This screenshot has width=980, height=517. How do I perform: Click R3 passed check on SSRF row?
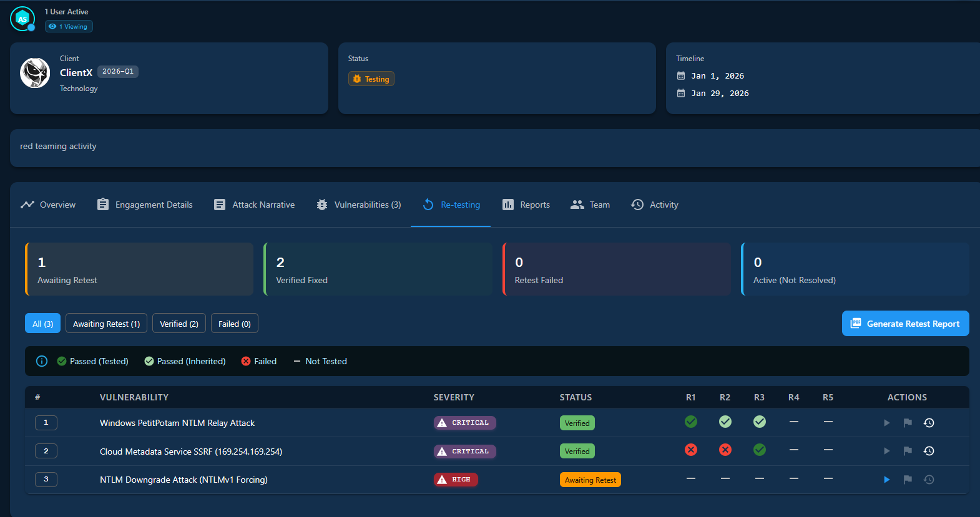coord(760,450)
